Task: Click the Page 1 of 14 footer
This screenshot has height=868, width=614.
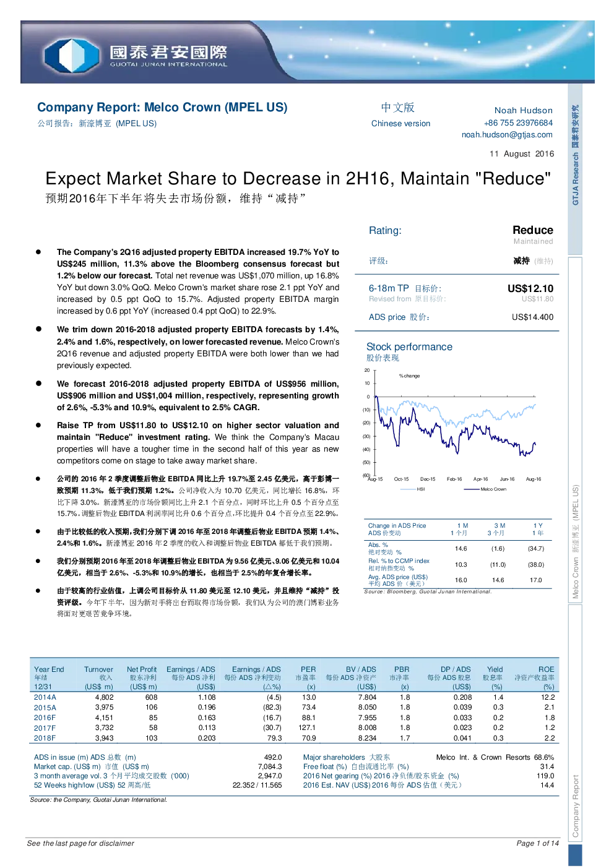Action: (537, 843)
